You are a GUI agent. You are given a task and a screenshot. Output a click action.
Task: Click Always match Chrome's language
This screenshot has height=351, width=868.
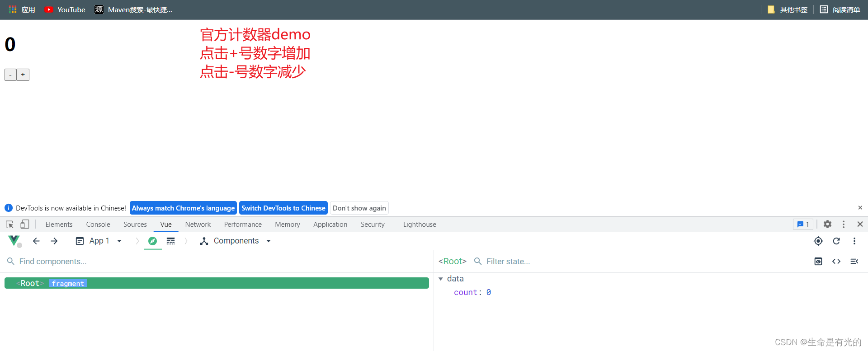pos(183,208)
